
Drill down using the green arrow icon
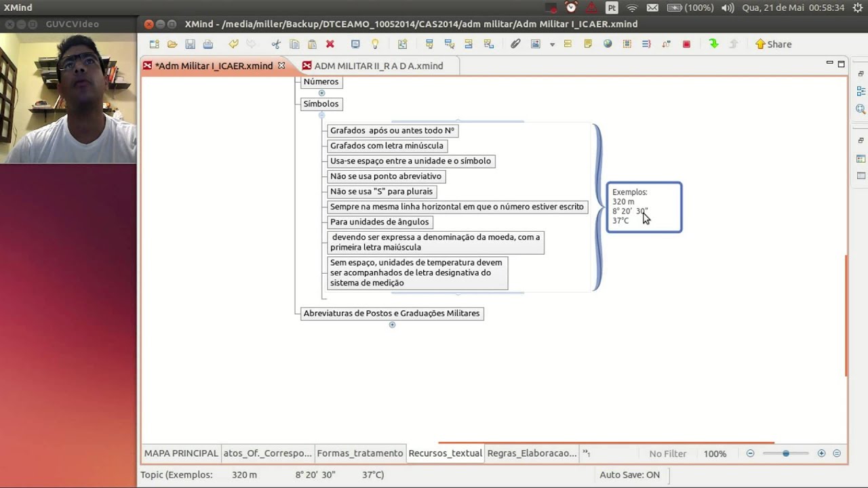click(713, 44)
